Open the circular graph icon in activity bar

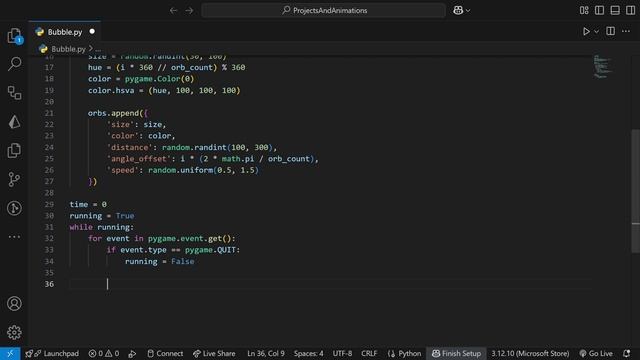pyautogui.click(x=14, y=208)
